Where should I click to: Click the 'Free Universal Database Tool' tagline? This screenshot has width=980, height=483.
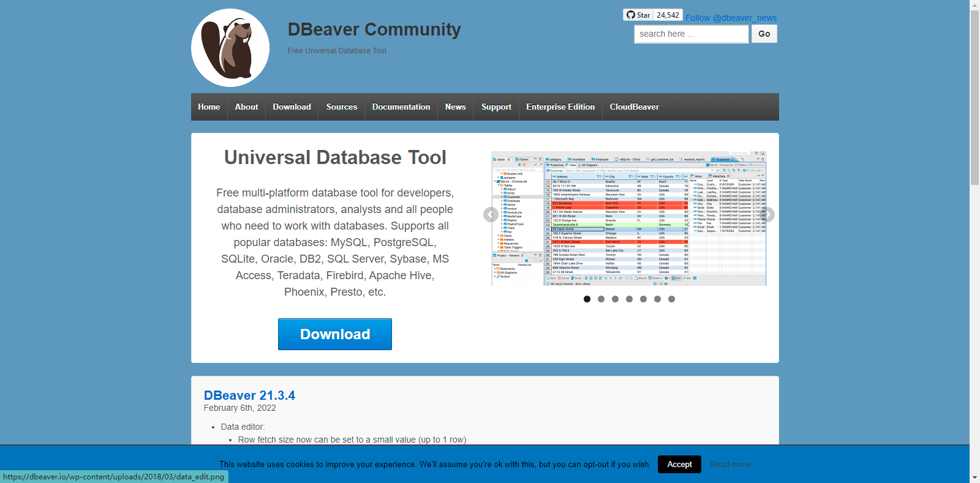[x=337, y=51]
